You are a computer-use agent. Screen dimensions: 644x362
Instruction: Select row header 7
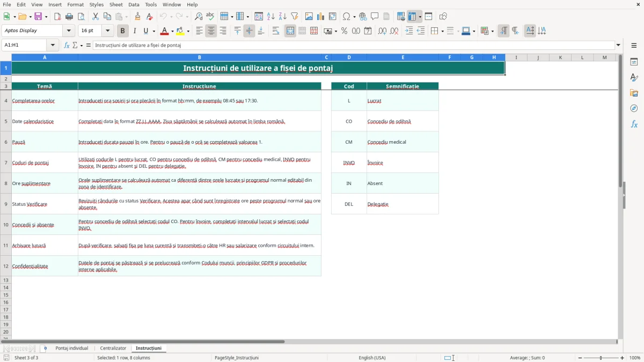(6, 162)
